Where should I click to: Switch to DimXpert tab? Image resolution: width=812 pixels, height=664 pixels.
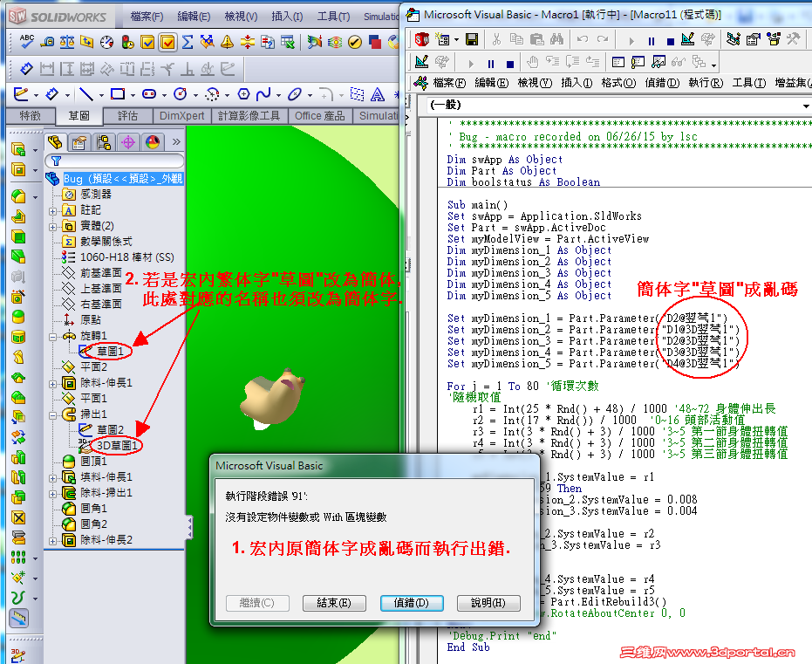[x=181, y=116]
